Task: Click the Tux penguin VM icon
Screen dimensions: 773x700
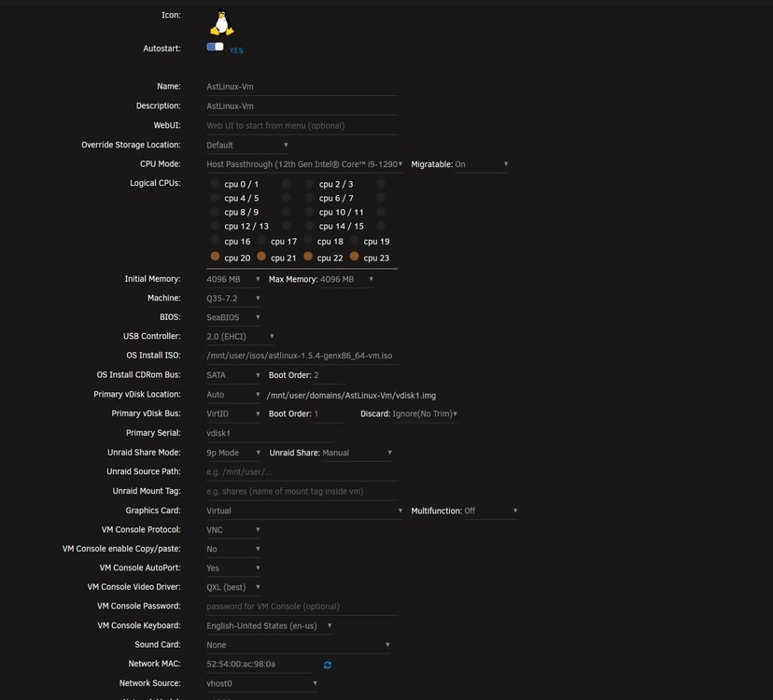Action: [222, 22]
